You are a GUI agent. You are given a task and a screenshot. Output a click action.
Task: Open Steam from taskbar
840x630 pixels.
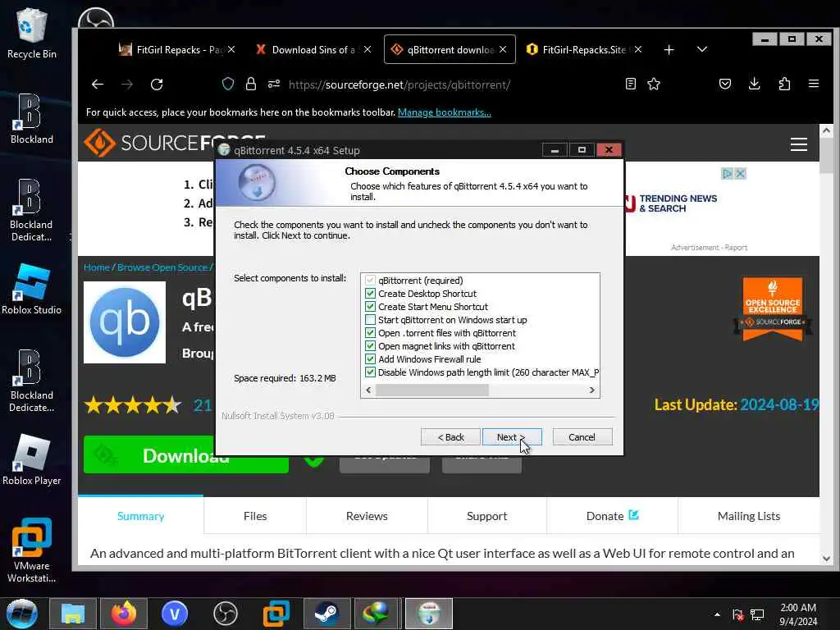point(326,614)
